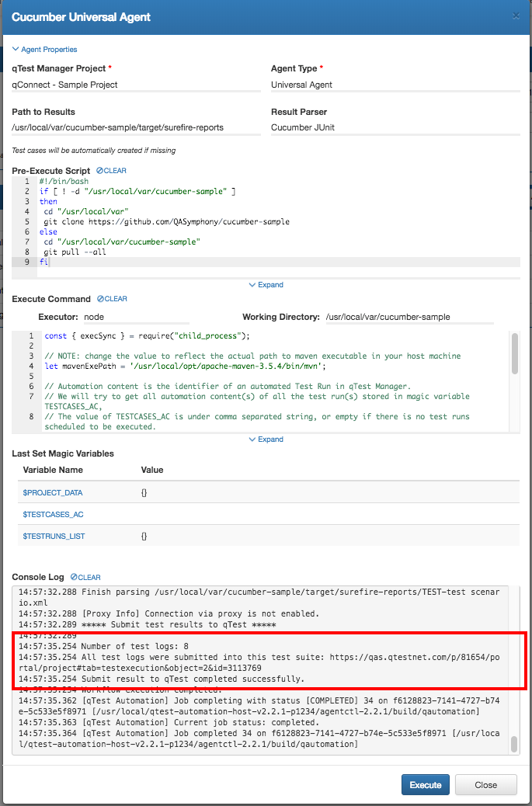Click the qTest Manager Project field
The width and height of the screenshot is (532, 806).
point(136,85)
